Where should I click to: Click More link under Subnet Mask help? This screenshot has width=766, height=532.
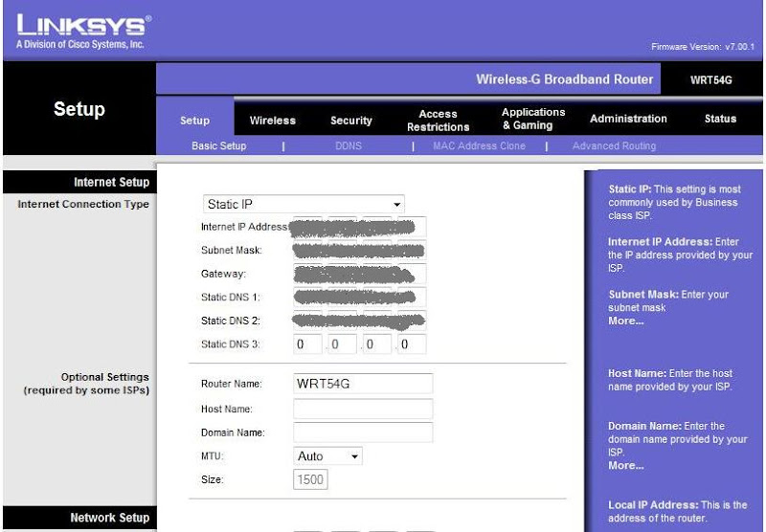pyautogui.click(x=626, y=321)
